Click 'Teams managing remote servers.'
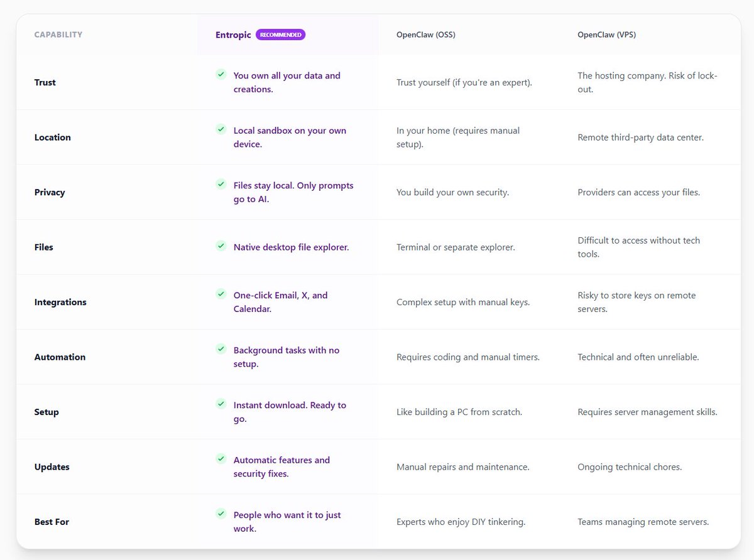 (x=643, y=522)
